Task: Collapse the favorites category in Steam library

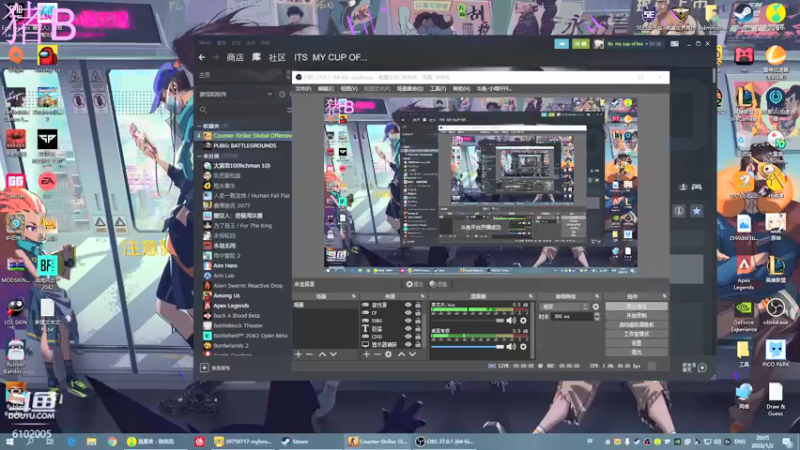Action: (x=199, y=126)
